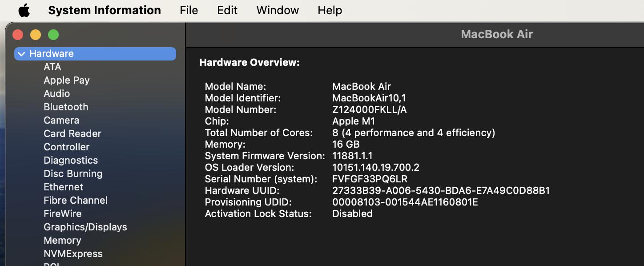Click the Model Name value MacBook Air
This screenshot has width=644, height=266.
click(362, 86)
